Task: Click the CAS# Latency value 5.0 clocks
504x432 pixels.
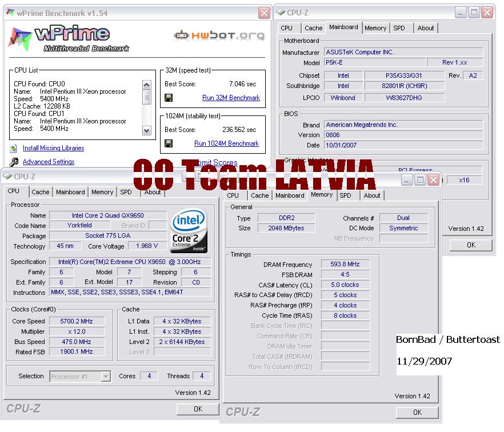Action: coord(345,285)
